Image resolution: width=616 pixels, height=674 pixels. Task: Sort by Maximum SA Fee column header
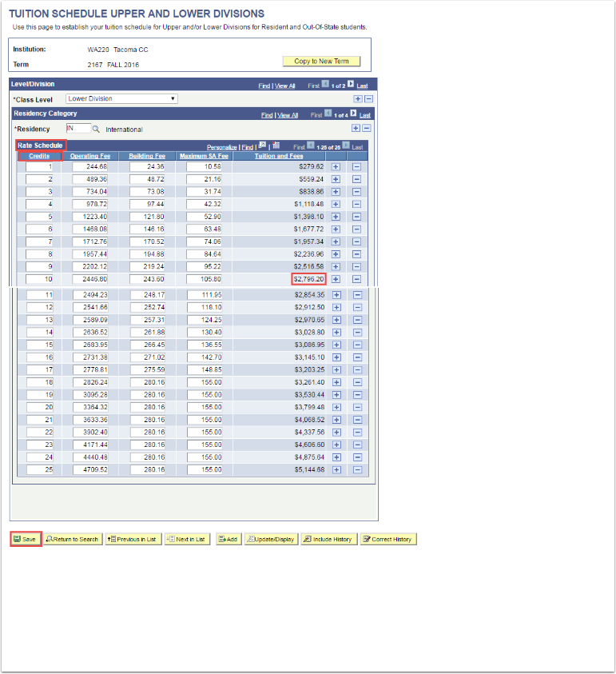pyautogui.click(x=204, y=156)
